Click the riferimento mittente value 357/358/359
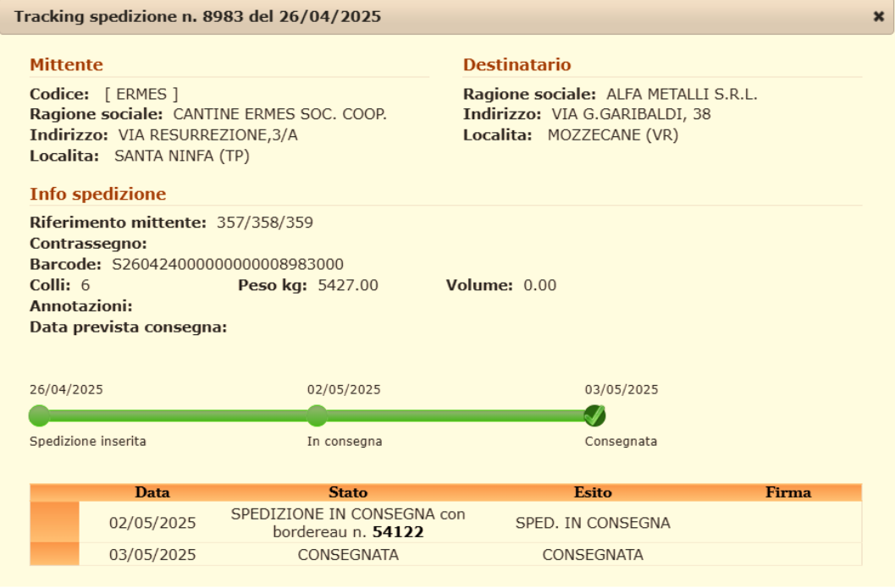Image resolution: width=895 pixels, height=588 pixels. 265,223
